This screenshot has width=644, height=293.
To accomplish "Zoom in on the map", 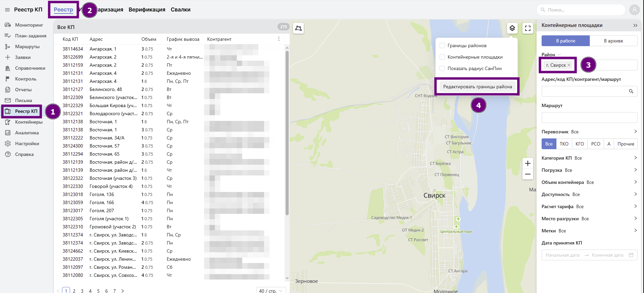I will click(x=527, y=163).
